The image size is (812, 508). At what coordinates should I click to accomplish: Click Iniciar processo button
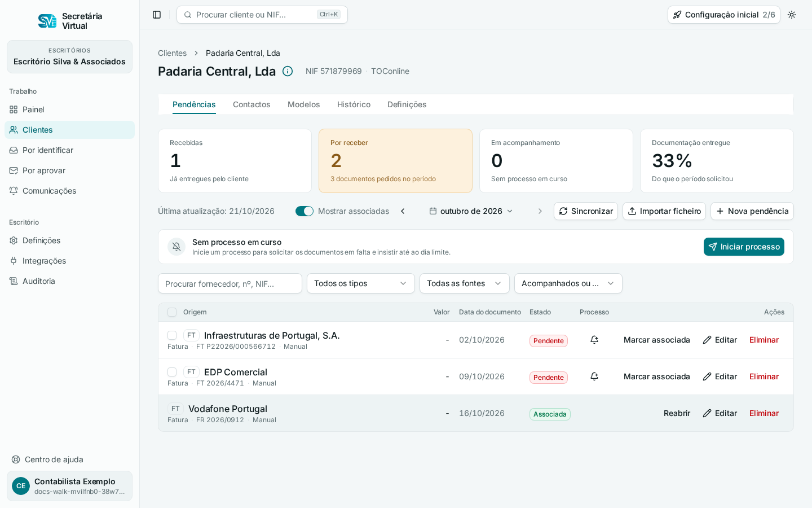point(744,247)
